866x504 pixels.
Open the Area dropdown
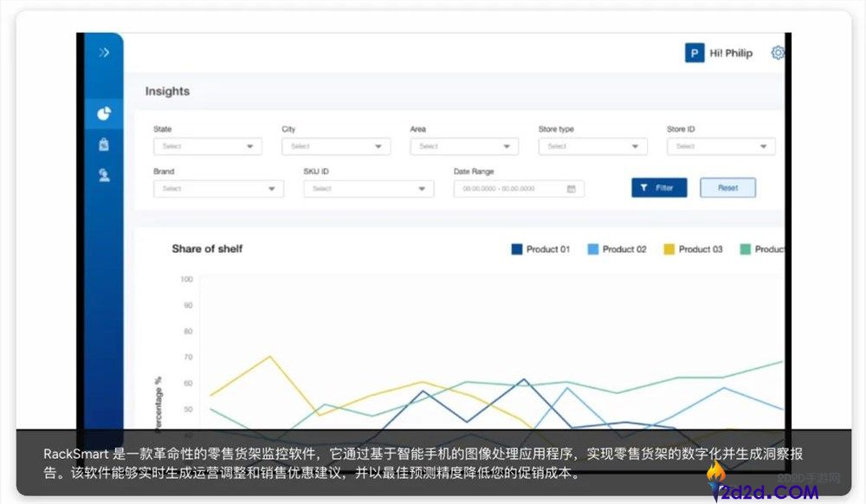(x=464, y=146)
